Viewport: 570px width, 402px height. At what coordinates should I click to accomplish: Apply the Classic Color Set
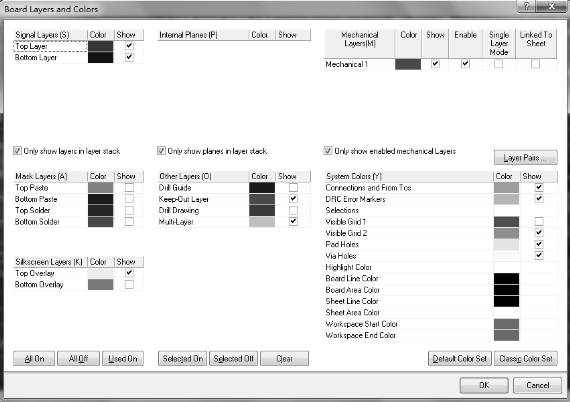coord(526,359)
